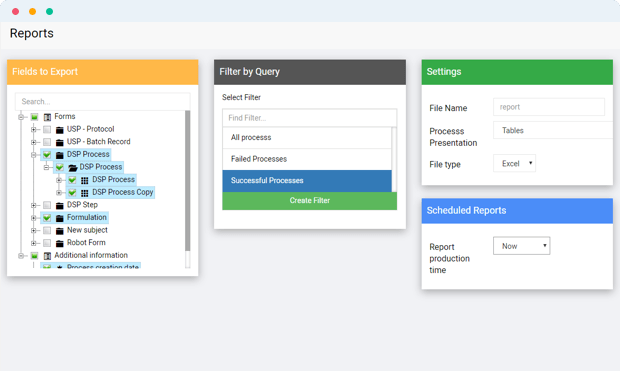Click the Successful Processes filter entry
The width and height of the screenshot is (620, 371).
pyautogui.click(x=307, y=181)
